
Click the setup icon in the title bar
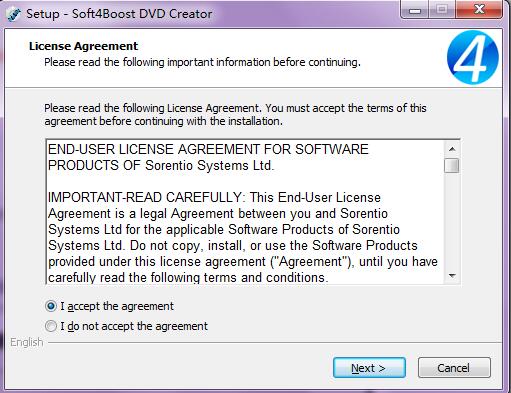pos(13,14)
